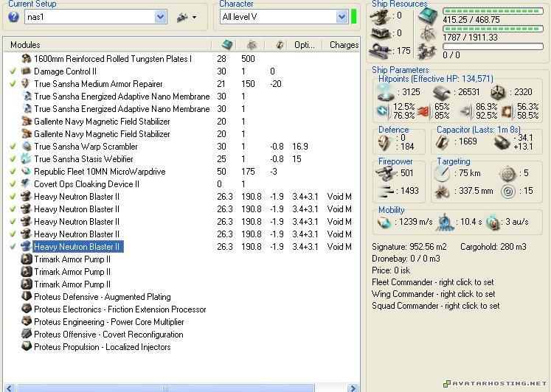Click the capacitor capacity icon
Screen dimensions: 551x392
tap(444, 141)
